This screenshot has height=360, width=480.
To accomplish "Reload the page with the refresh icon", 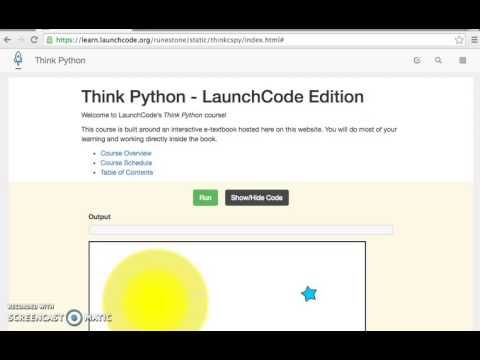I will pyautogui.click(x=34, y=40).
